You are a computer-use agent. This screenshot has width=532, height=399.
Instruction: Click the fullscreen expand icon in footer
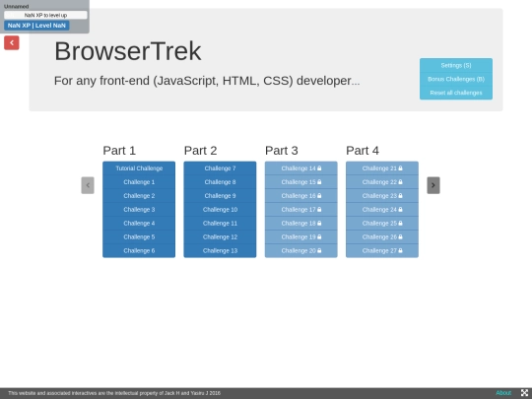tap(524, 393)
